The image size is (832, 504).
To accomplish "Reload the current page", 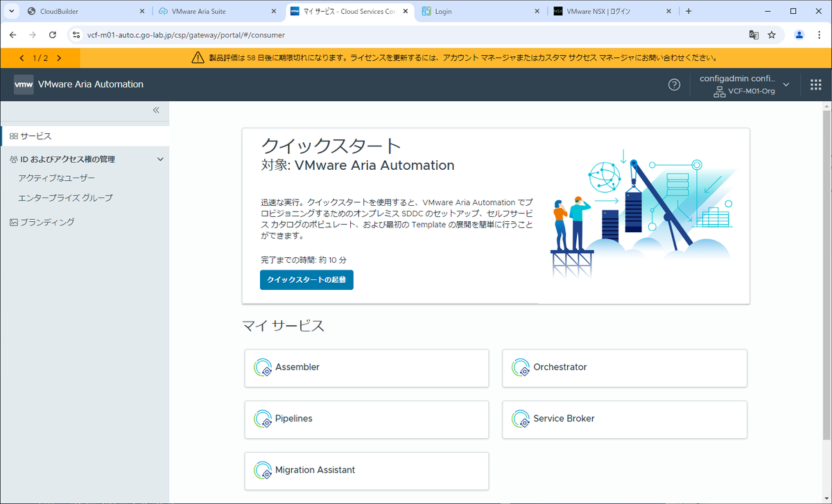I will tap(53, 35).
